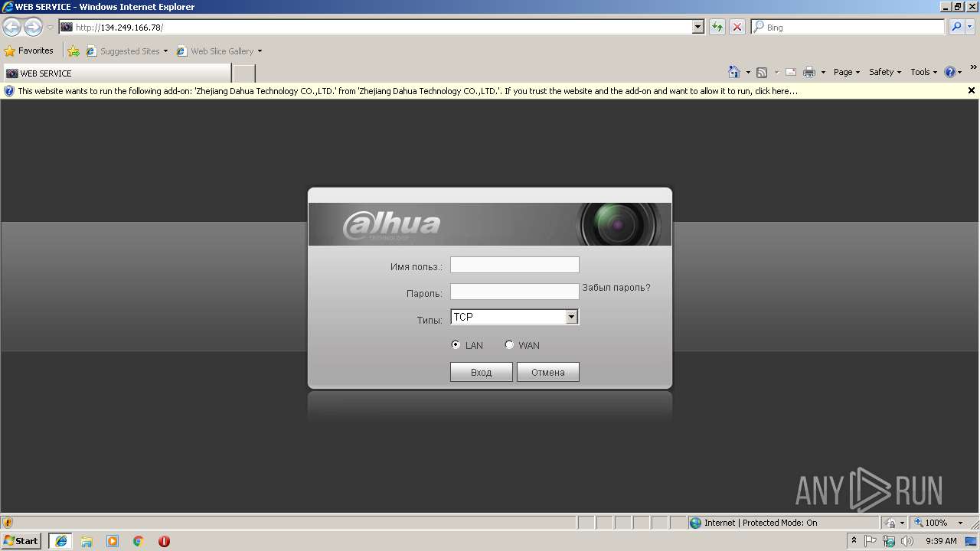
Task: Select the WEB SERVICE tab
Action: pos(116,73)
